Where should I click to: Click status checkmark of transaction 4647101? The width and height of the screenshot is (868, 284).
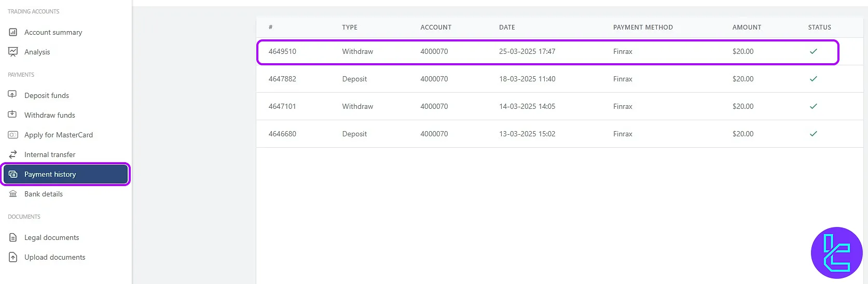tap(814, 106)
